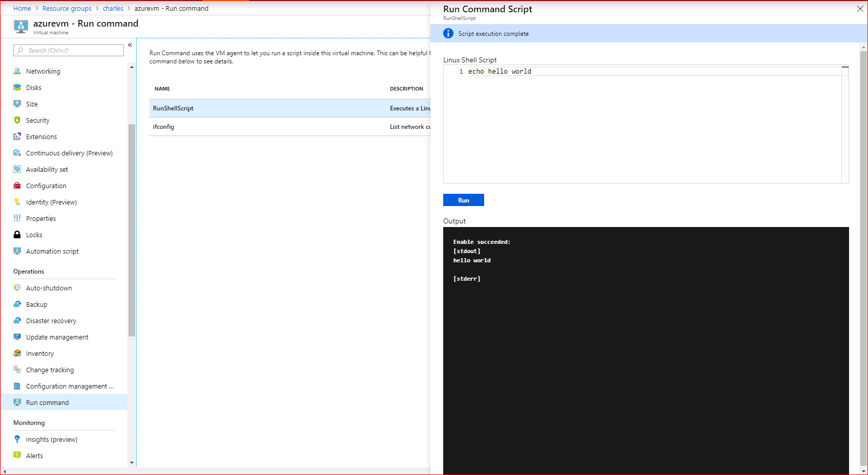Click the Networking icon in sidebar
868x475 pixels.
click(17, 71)
